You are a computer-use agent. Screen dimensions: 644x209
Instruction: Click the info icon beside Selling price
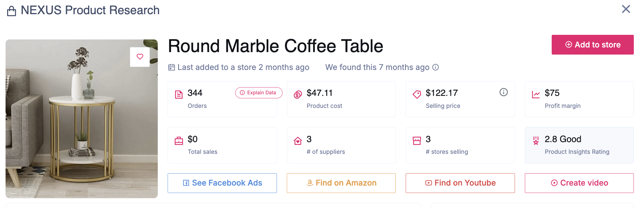pos(503,92)
